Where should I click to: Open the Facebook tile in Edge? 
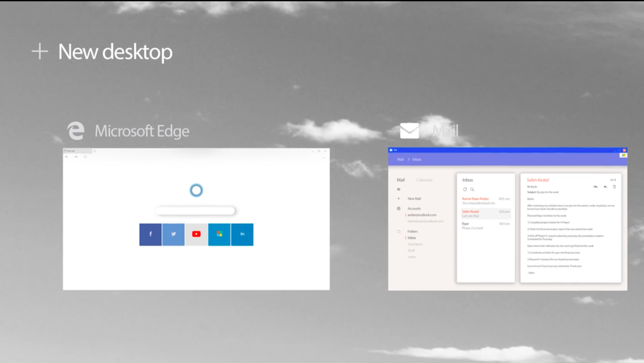pyautogui.click(x=150, y=234)
